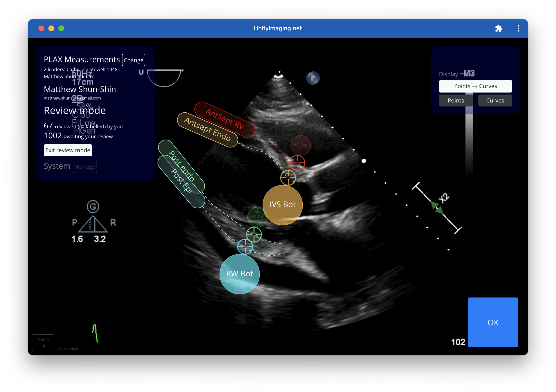Select the Post Epi curve label
Image resolution: width=556 pixels, height=392 pixels.
click(x=181, y=181)
